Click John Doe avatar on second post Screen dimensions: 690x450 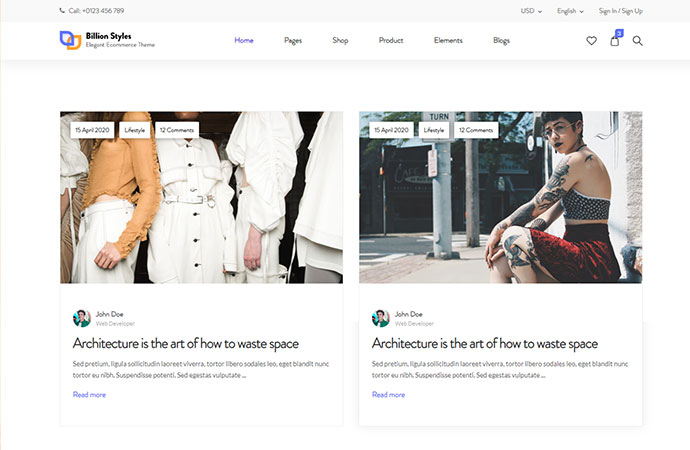tap(381, 318)
